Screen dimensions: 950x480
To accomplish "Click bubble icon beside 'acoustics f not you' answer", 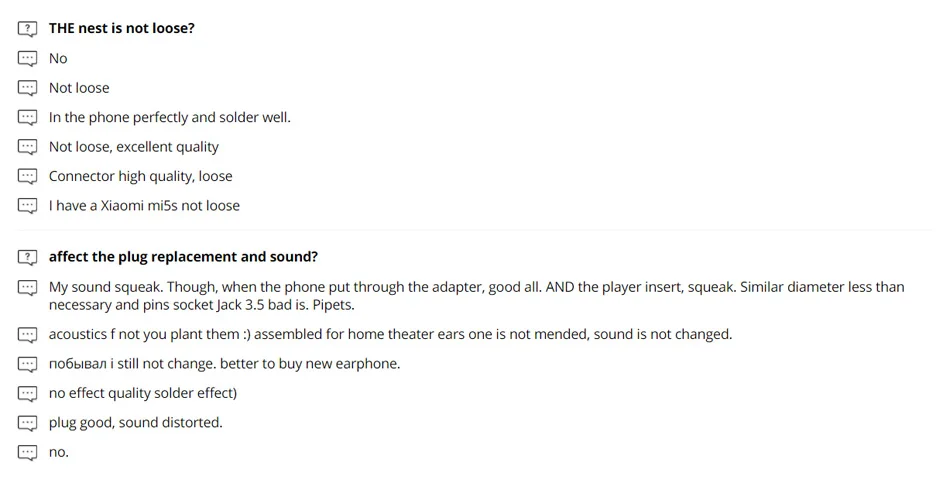I will [x=28, y=335].
